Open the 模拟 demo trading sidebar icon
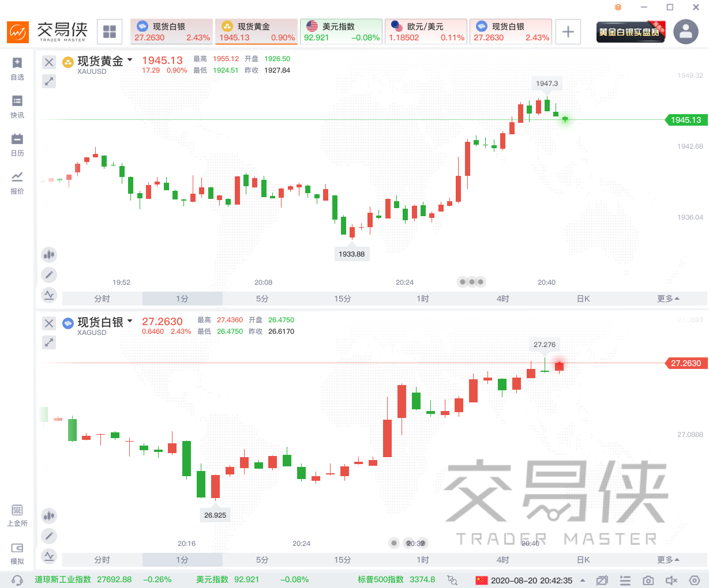709x588 pixels. coord(17,553)
